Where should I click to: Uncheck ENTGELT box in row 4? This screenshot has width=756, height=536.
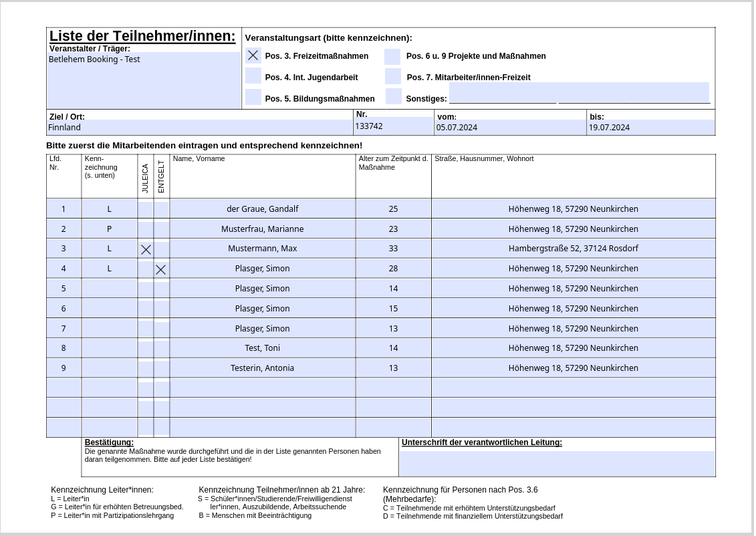pos(161,269)
